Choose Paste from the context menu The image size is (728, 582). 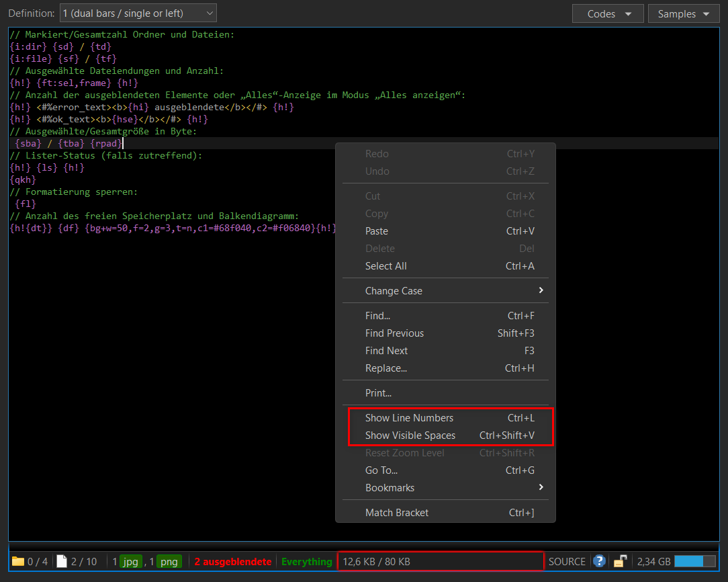(445, 231)
